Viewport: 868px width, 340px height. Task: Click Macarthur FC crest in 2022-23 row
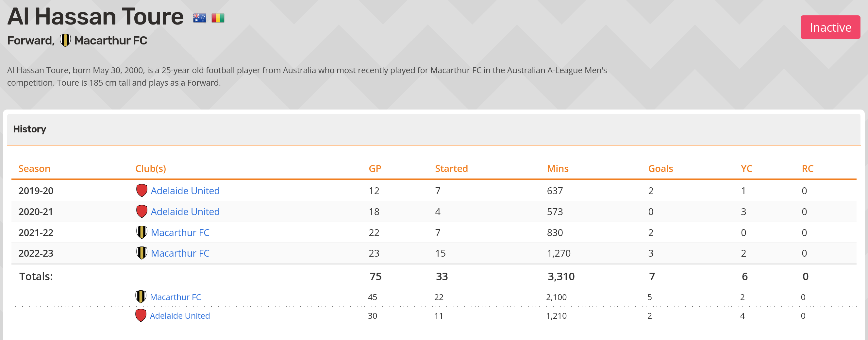coord(142,253)
